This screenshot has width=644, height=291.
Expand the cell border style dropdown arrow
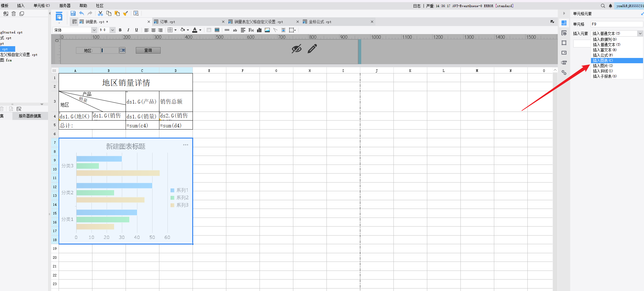175,30
